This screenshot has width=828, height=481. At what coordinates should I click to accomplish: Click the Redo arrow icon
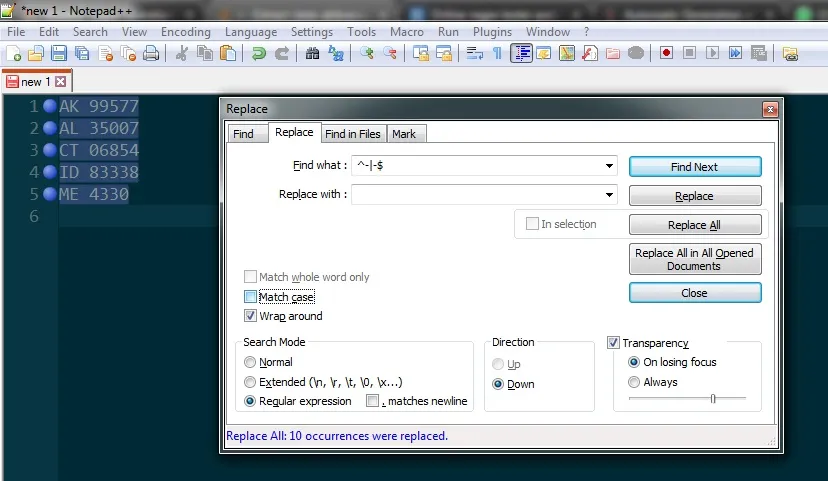pos(282,53)
